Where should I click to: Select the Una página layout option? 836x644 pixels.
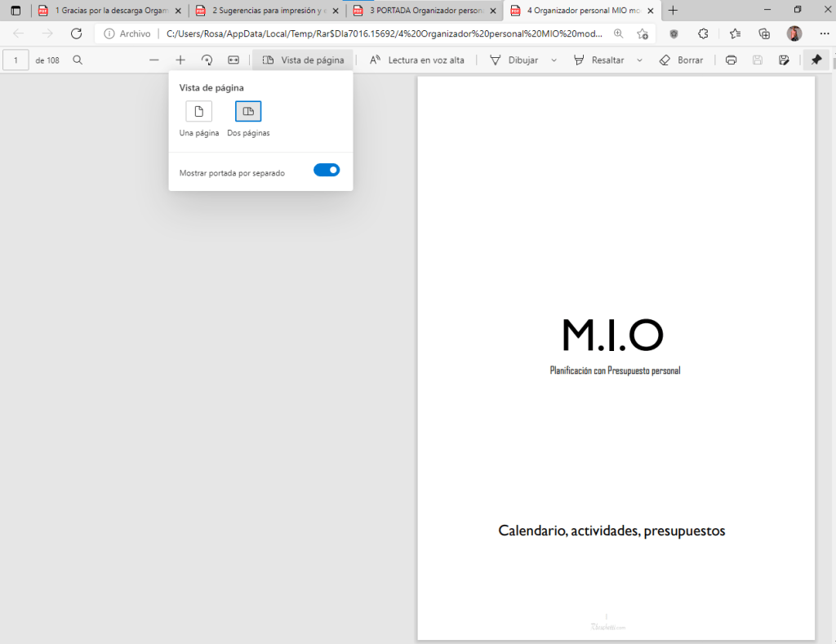point(198,112)
